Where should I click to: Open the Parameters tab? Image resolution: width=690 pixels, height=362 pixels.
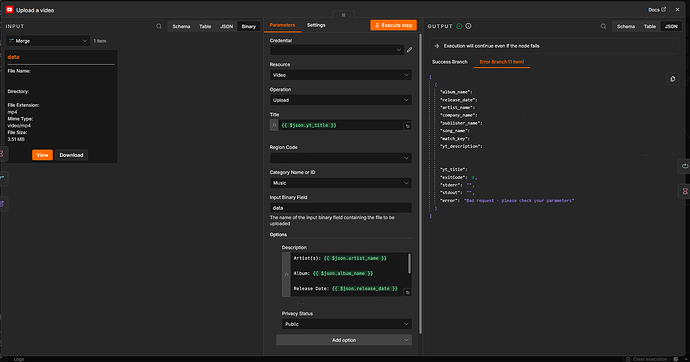[x=282, y=25]
